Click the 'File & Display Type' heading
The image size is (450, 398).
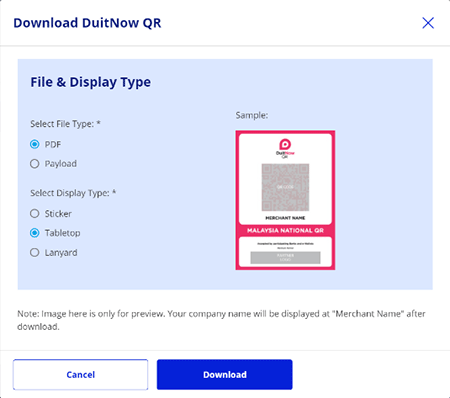(90, 82)
